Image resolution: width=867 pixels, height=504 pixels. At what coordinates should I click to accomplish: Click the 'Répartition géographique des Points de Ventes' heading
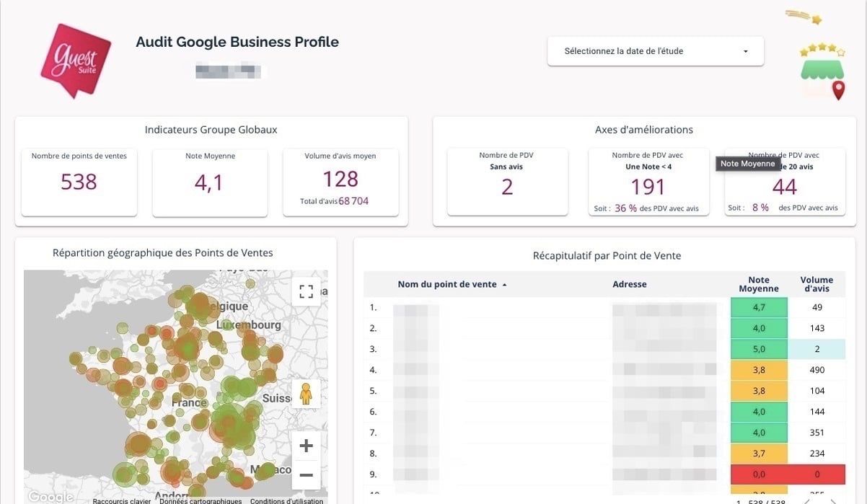coord(163,253)
